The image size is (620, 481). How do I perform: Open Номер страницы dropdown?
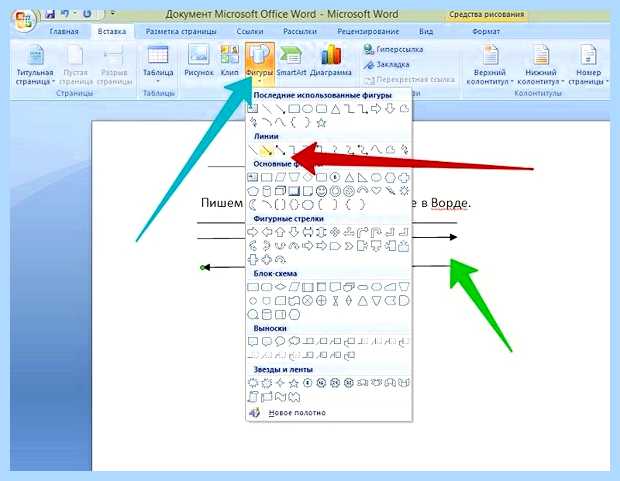[x=588, y=66]
